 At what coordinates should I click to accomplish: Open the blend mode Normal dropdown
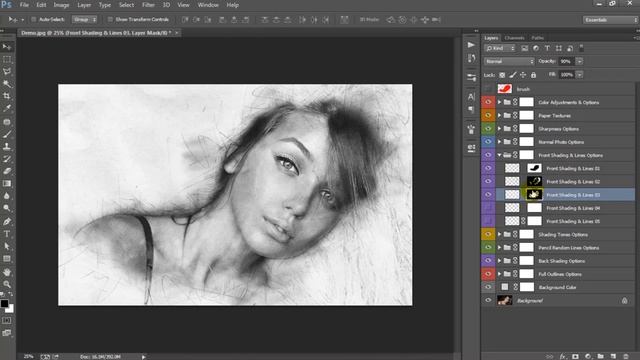[x=509, y=61]
